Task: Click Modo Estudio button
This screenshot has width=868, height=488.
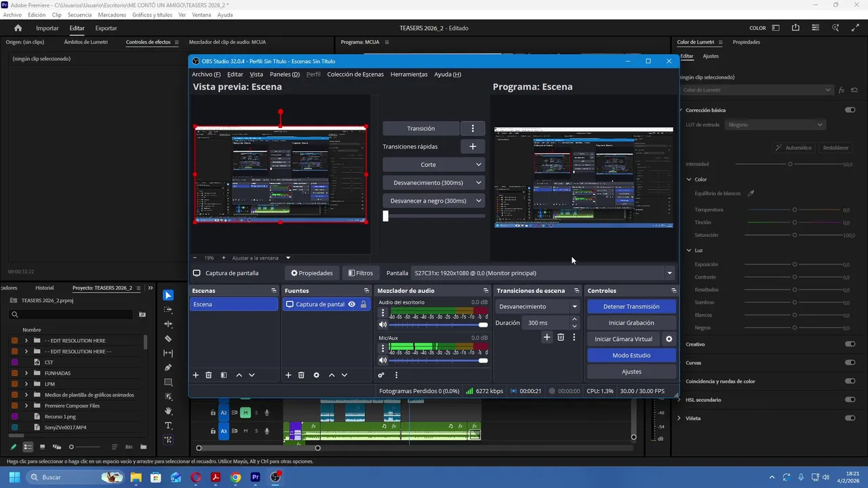Action: (631, 355)
